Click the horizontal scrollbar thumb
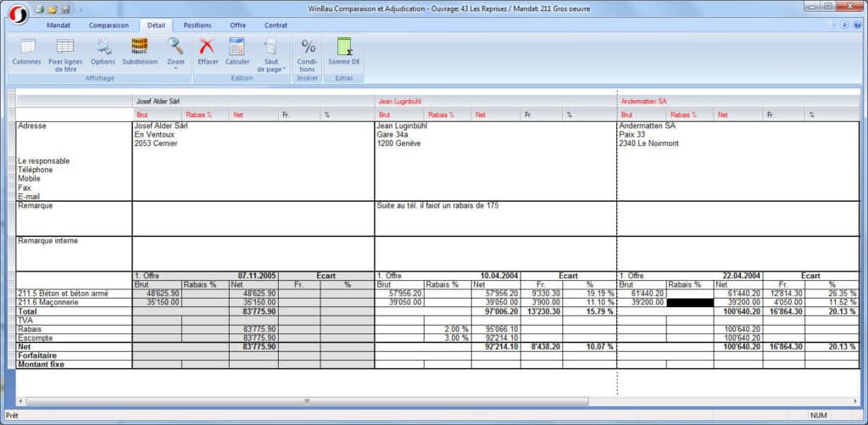The width and height of the screenshot is (868, 425). [x=307, y=400]
